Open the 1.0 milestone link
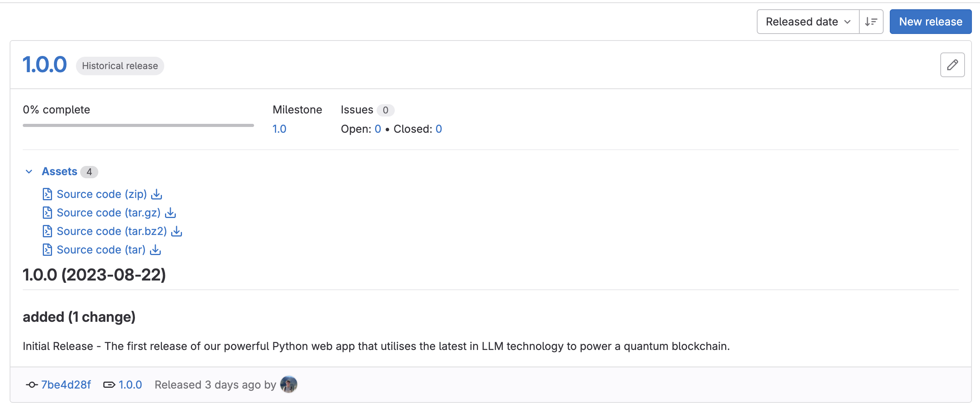 (279, 129)
